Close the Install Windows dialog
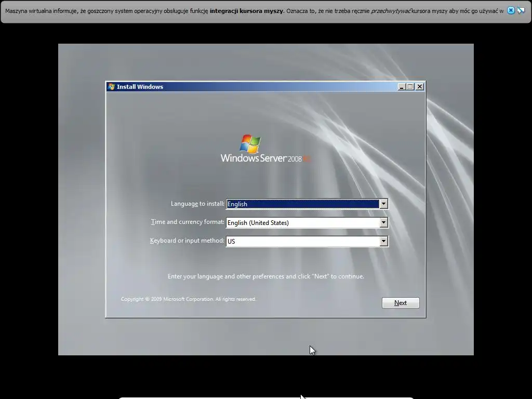Image resolution: width=532 pixels, height=399 pixels. [420, 87]
